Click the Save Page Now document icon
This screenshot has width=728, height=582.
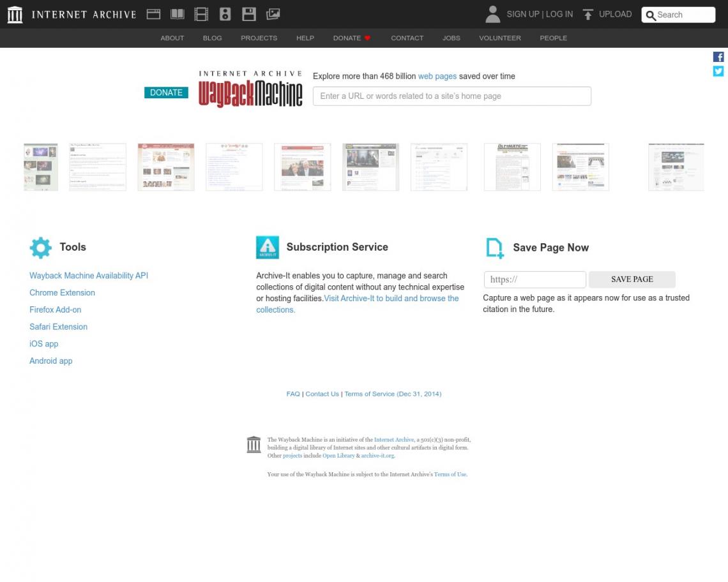pos(495,248)
